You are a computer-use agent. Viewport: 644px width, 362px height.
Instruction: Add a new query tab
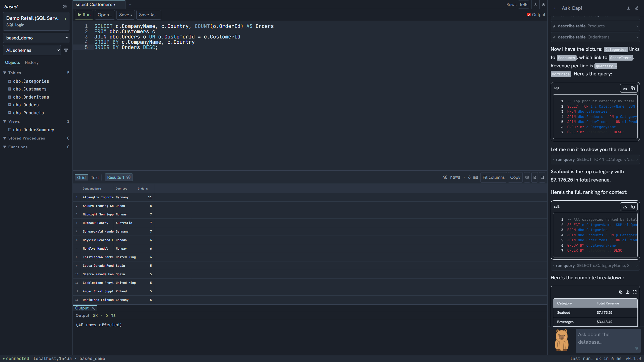coord(130,5)
